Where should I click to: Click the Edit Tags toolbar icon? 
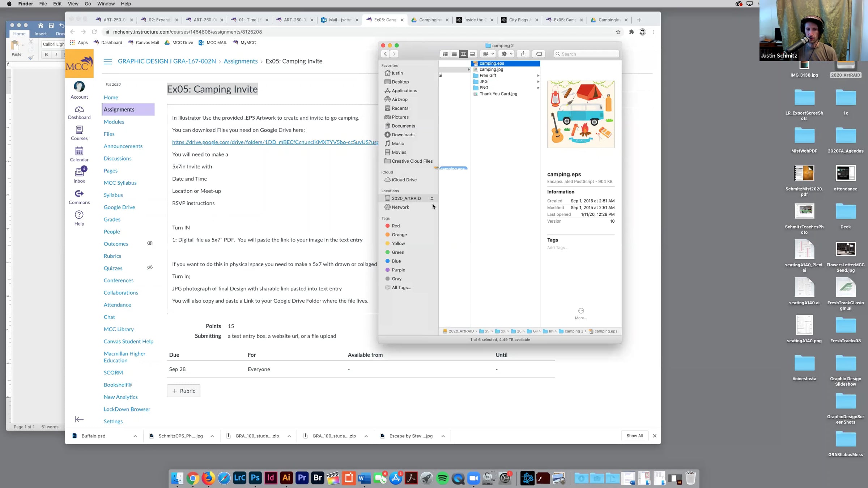click(x=539, y=54)
